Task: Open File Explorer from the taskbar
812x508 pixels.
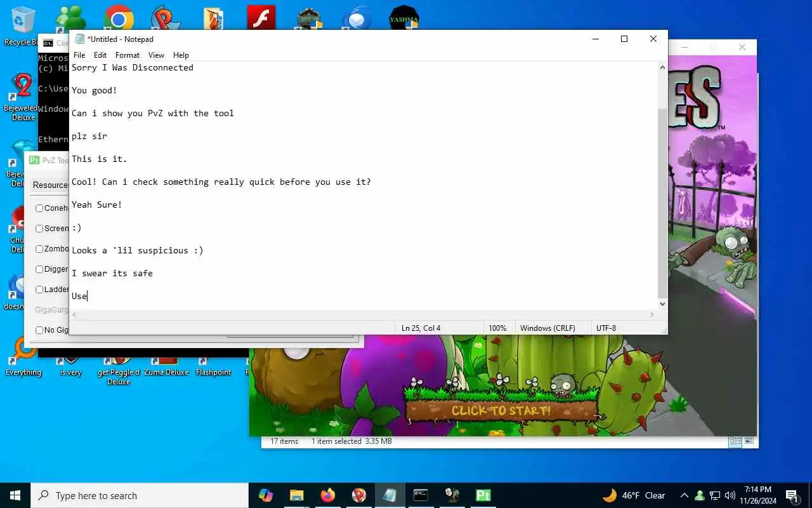Action: 297,495
